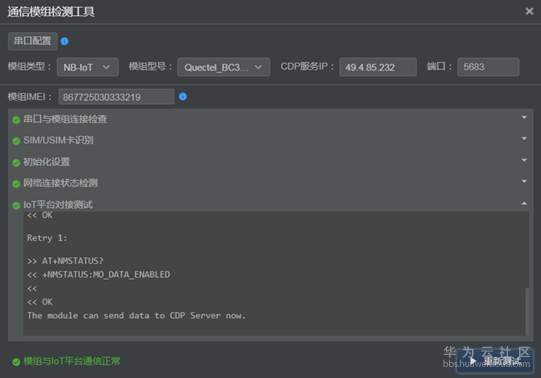Screen dimensions: 541x378
Task: Click the 端口 5683 input field
Action: point(488,67)
